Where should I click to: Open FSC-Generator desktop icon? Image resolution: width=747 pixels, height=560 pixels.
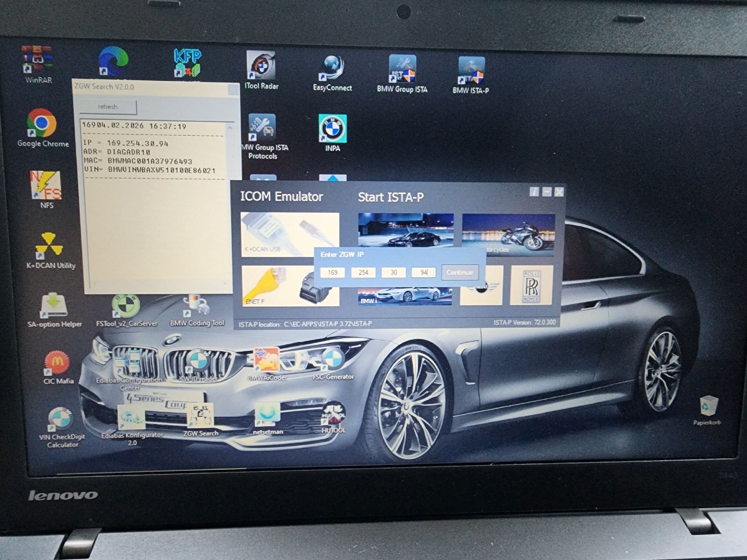[333, 364]
